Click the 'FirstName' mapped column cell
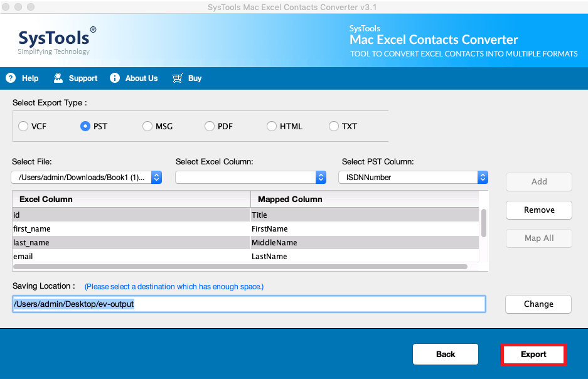Image resolution: width=588 pixels, height=379 pixels. tap(365, 228)
